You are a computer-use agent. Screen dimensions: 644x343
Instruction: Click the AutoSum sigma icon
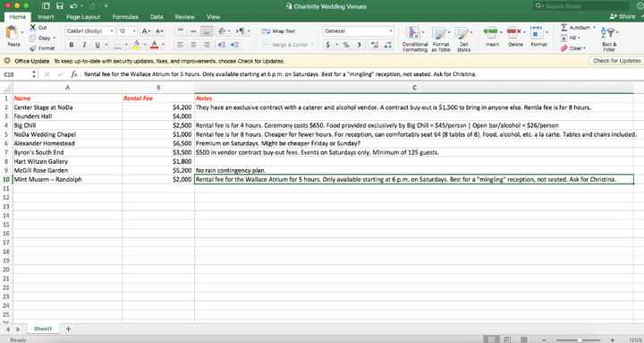[x=563, y=27]
